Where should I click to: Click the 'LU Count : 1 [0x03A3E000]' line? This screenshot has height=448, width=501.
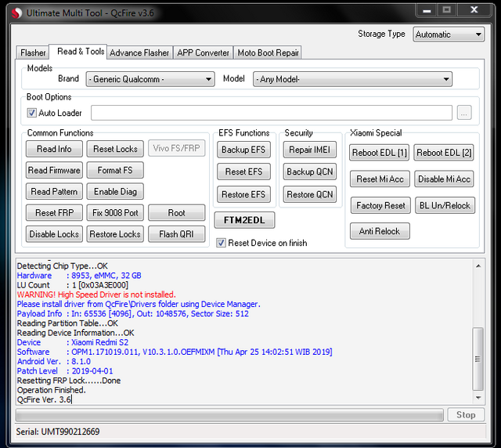coord(73,285)
